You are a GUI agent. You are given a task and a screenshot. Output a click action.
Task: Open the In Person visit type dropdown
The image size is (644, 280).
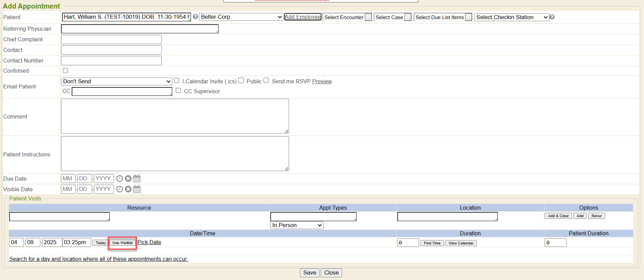tap(297, 225)
